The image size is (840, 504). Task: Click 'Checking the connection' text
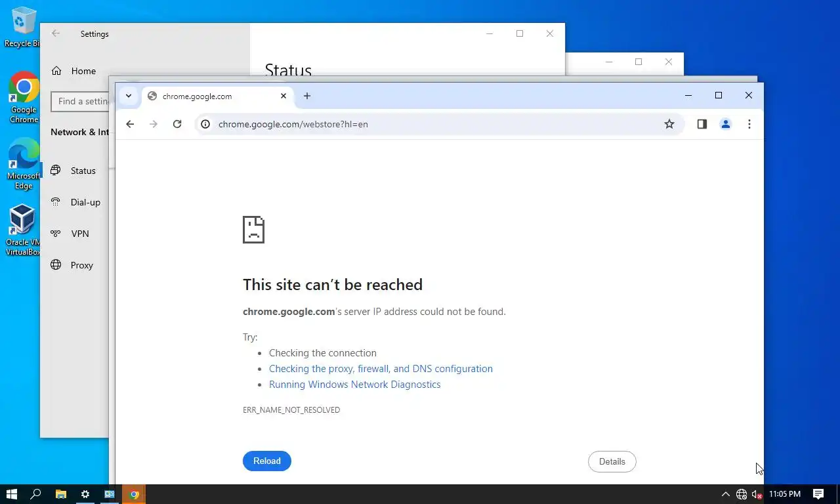[323, 353]
